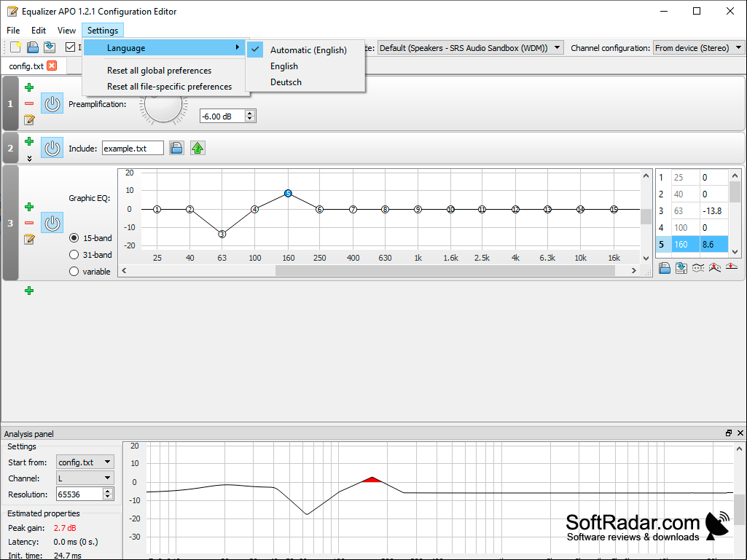The height and width of the screenshot is (560, 747).
Task: Click the save file toolbar icon
Action: [49, 47]
